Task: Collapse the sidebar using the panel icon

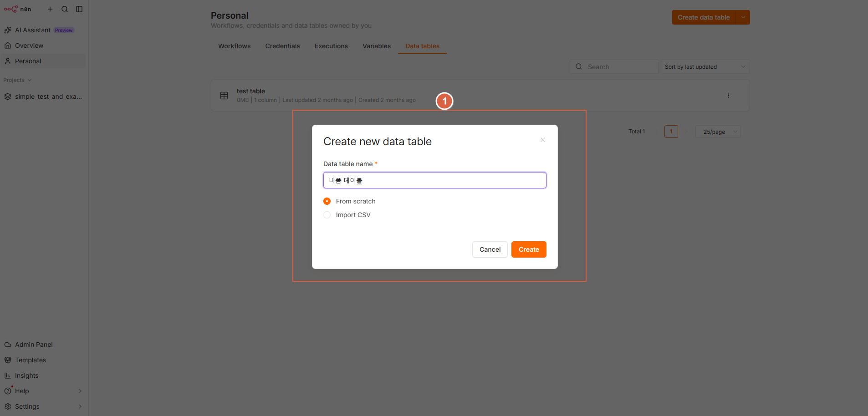Action: [x=79, y=9]
